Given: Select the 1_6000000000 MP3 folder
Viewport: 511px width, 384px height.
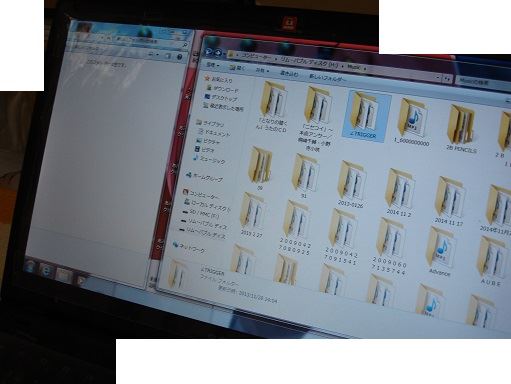Looking at the screenshot, I should pos(412,122).
